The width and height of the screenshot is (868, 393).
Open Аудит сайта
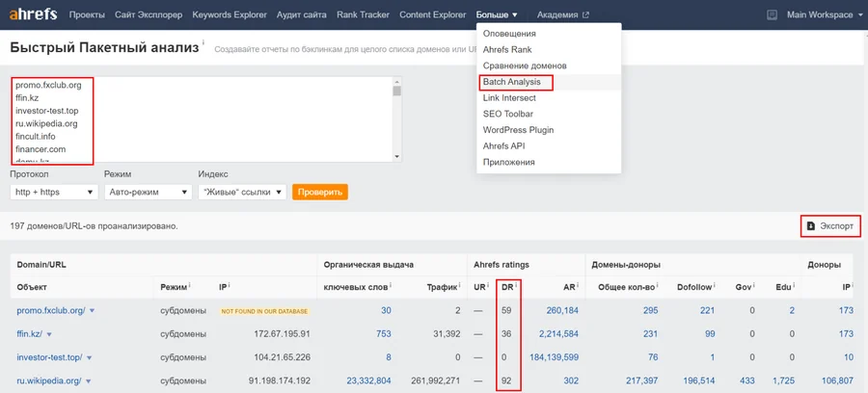tap(301, 14)
